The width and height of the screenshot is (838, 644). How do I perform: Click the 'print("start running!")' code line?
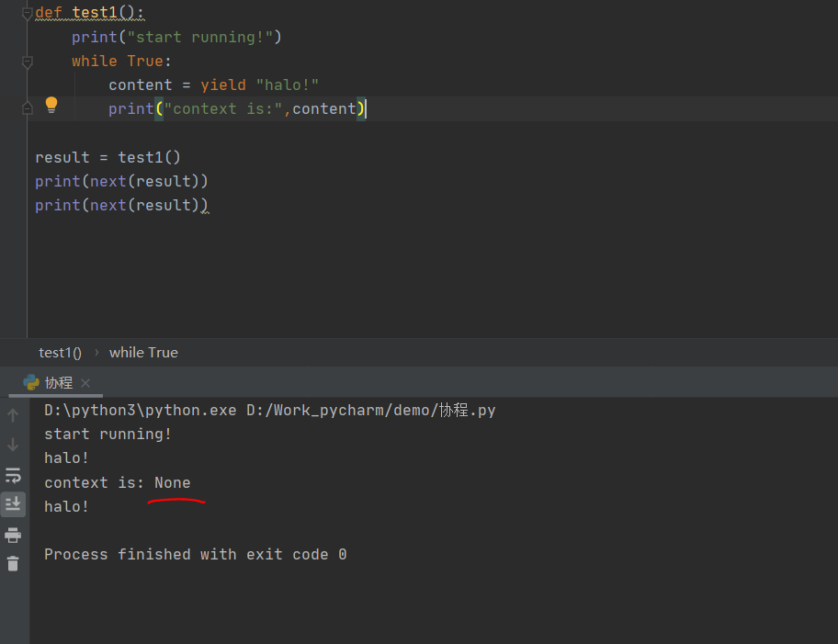tap(176, 37)
